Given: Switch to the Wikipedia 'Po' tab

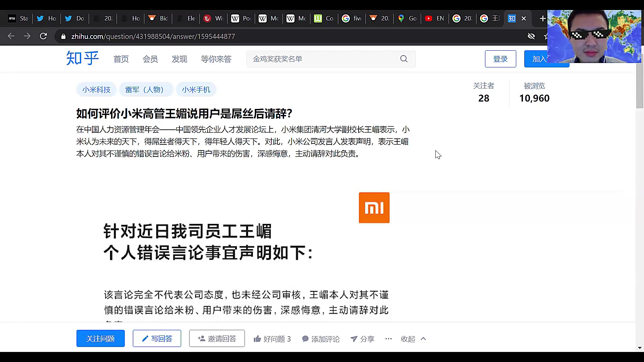Looking at the screenshot, I should point(241,18).
